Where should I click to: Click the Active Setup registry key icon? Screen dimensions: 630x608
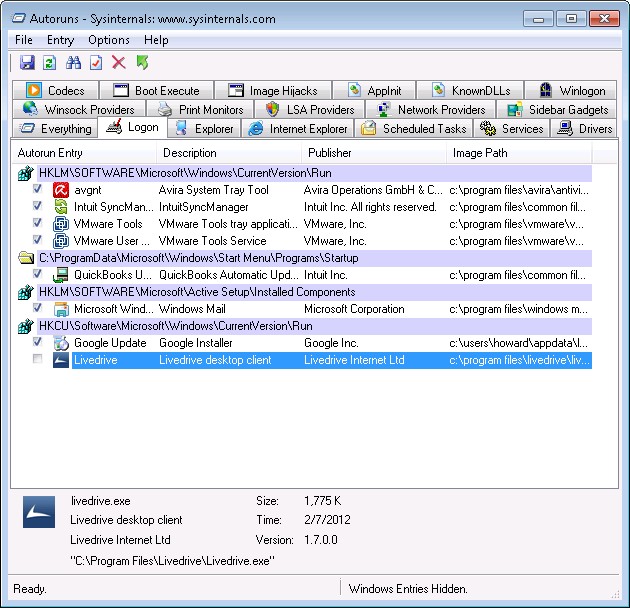[26, 292]
